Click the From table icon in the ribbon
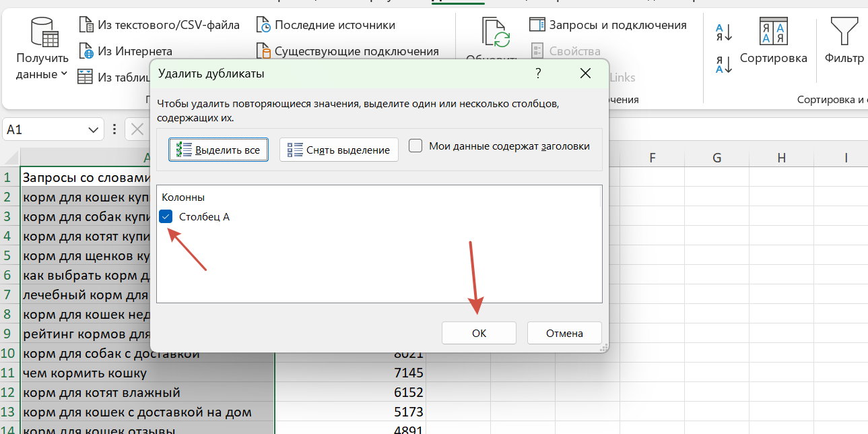 click(86, 77)
